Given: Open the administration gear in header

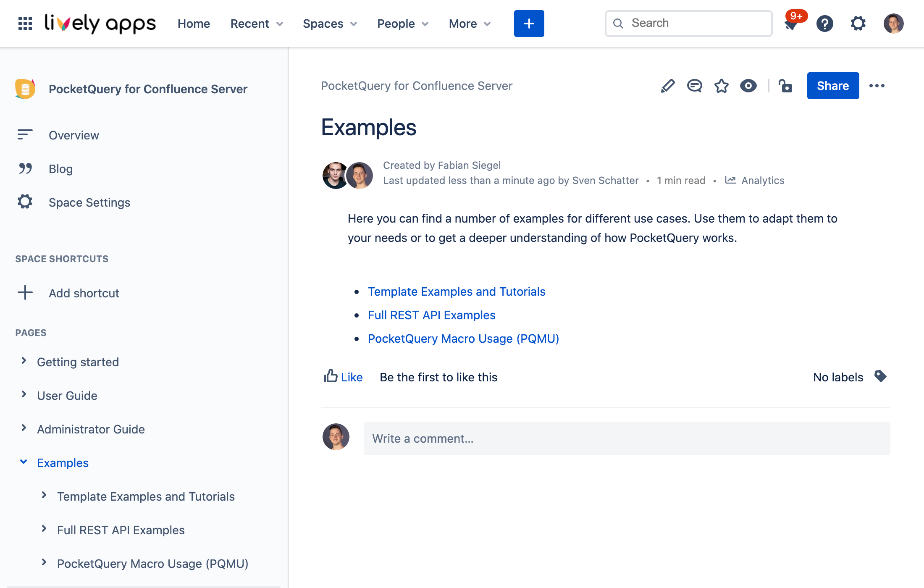Looking at the screenshot, I should pyautogui.click(x=858, y=24).
